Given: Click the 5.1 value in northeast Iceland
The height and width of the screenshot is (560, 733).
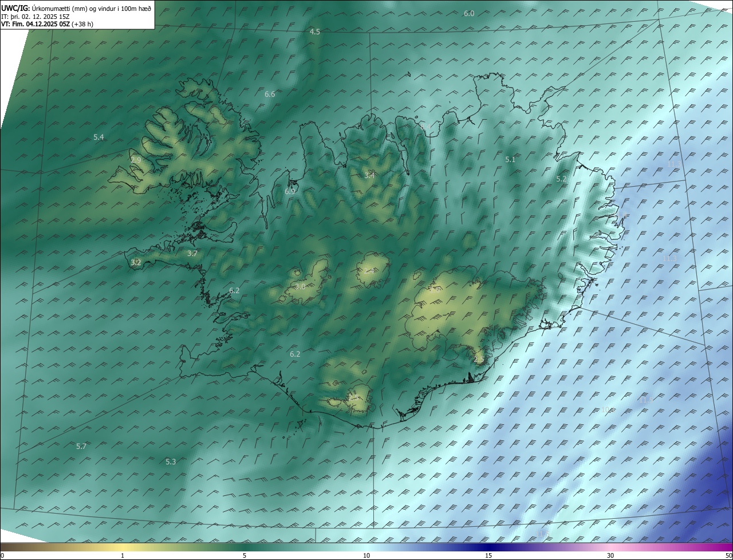Looking at the screenshot, I should pyautogui.click(x=510, y=160).
